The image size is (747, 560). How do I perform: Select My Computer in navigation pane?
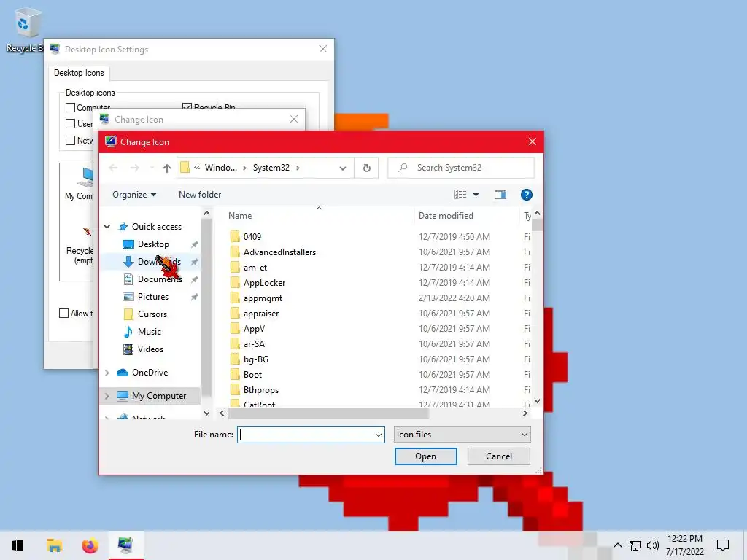pos(158,396)
